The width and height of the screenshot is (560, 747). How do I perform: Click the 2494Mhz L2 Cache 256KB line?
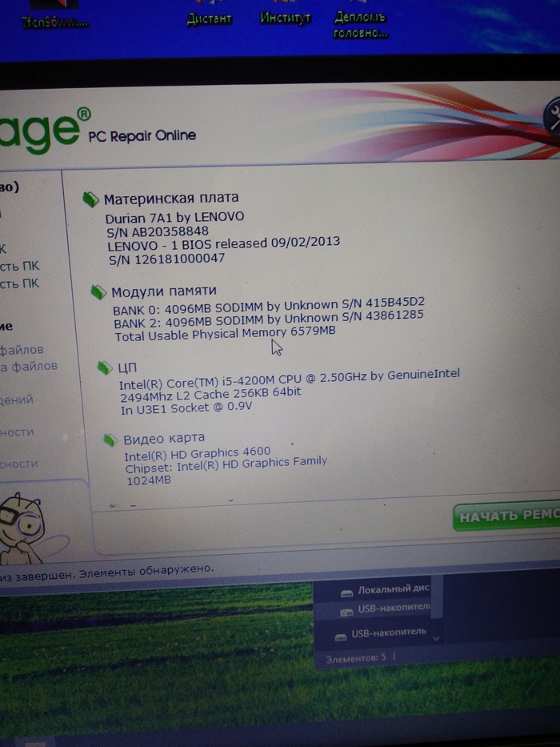pyautogui.click(x=210, y=395)
